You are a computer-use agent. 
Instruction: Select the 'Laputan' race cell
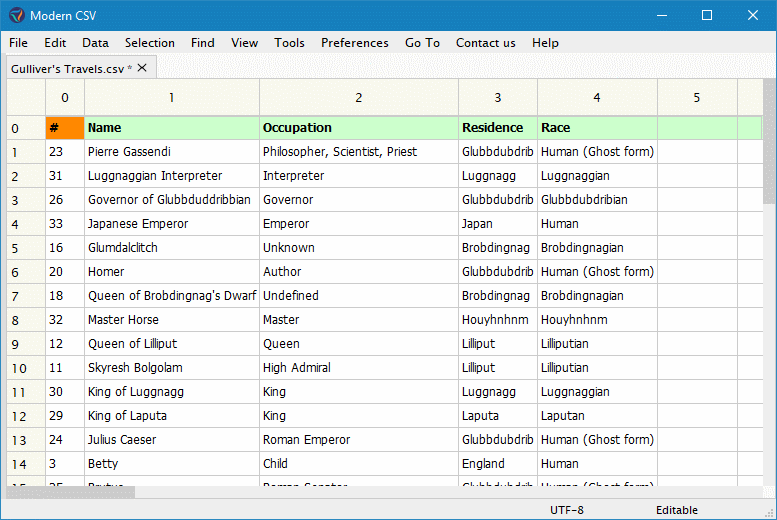597,416
